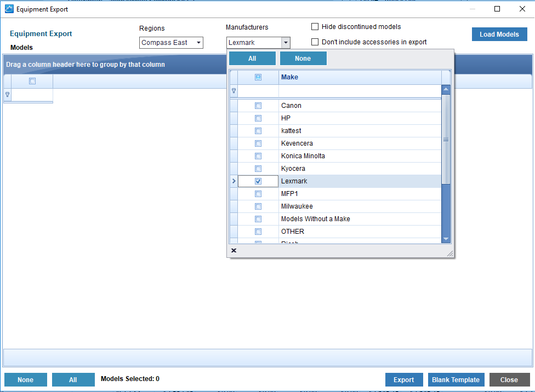Check the HP manufacturer checkbox
The width and height of the screenshot is (535, 392).
tap(258, 118)
